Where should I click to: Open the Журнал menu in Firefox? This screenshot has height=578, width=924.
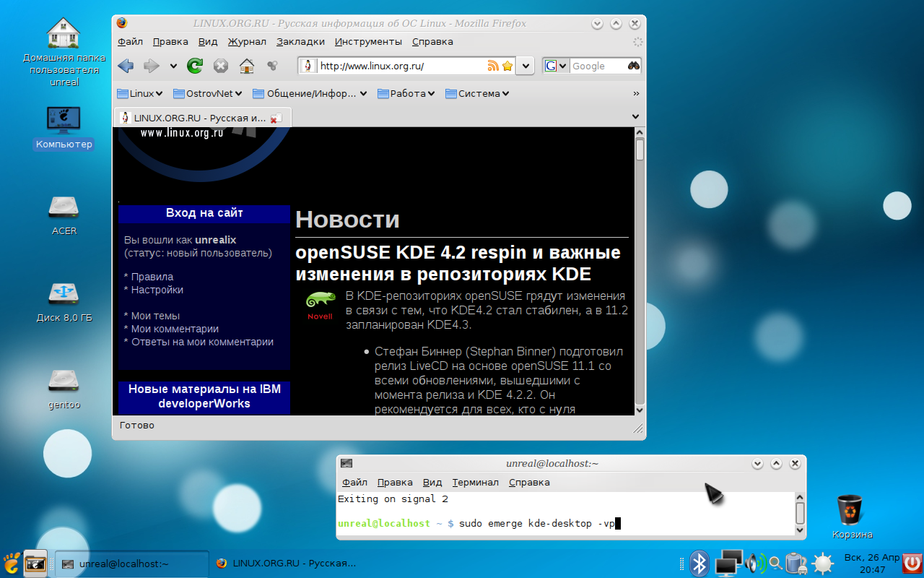click(247, 41)
